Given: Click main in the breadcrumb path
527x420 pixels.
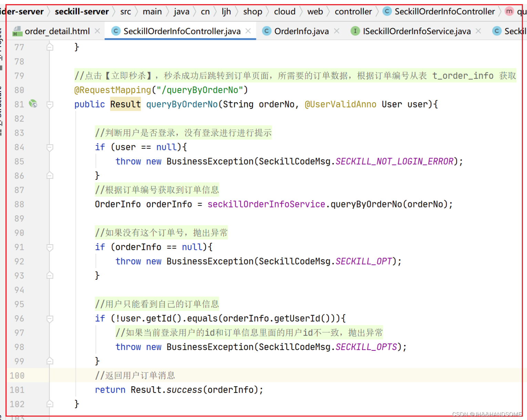Looking at the screenshot, I should 152,12.
